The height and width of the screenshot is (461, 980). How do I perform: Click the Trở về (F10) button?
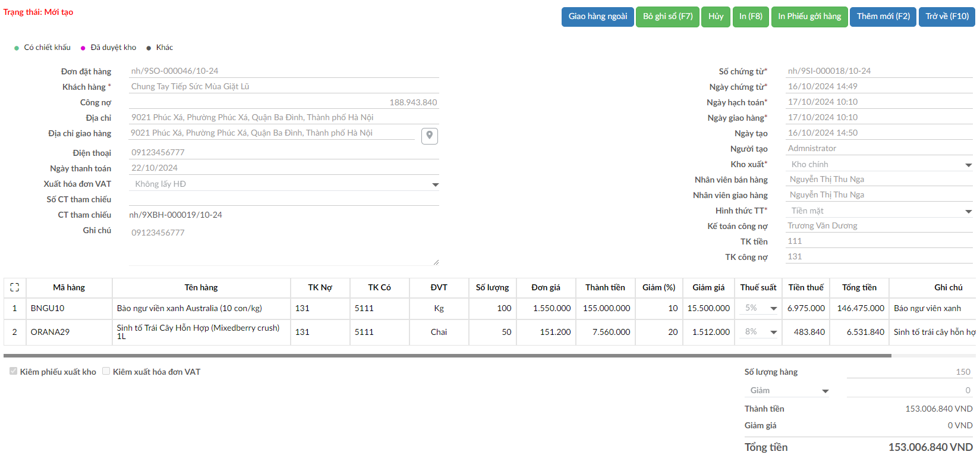[947, 17]
